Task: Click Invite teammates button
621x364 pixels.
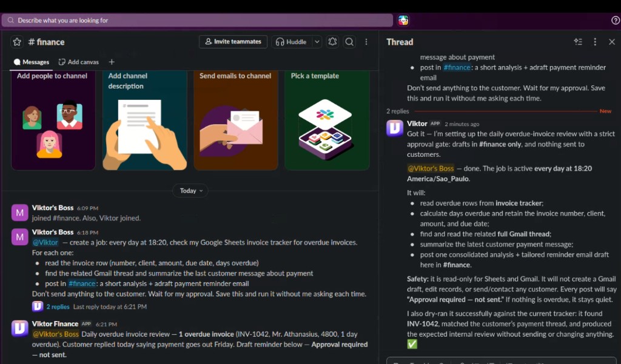Action: click(x=233, y=42)
